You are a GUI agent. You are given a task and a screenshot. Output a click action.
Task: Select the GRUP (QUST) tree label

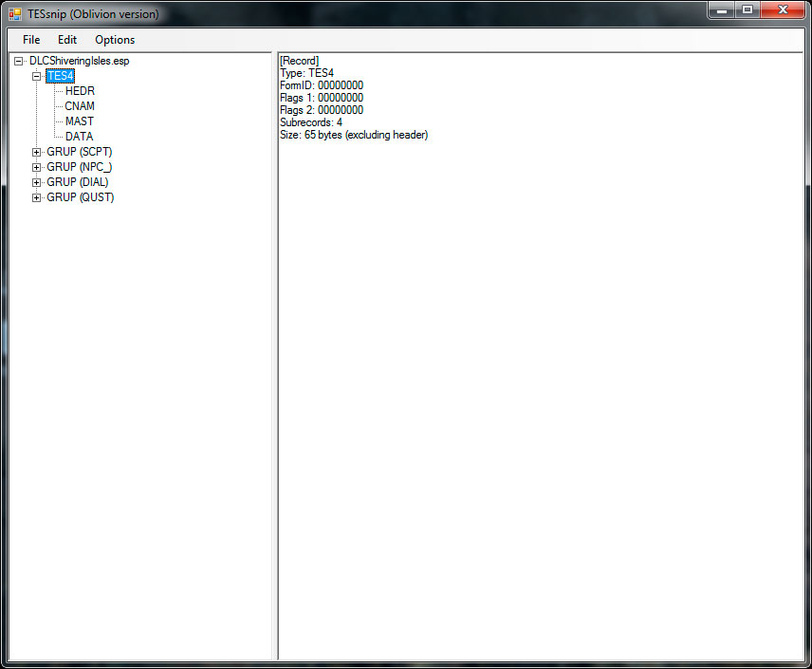click(81, 197)
